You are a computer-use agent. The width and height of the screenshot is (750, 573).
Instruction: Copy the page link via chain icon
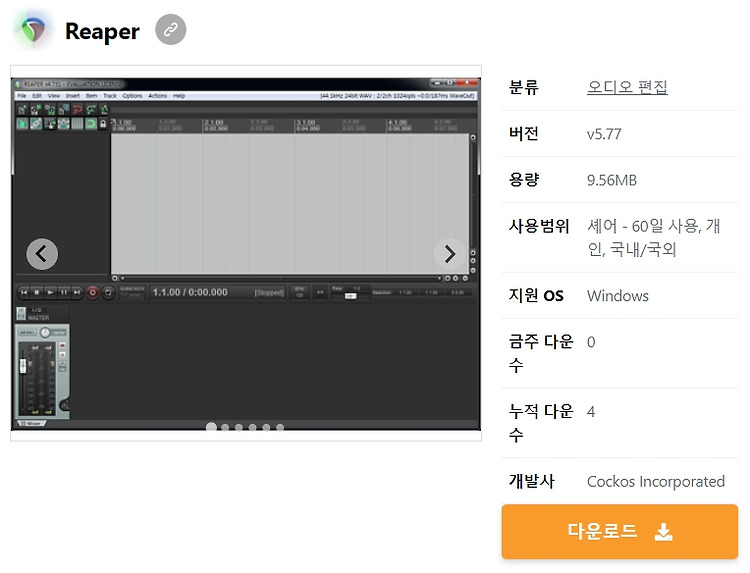tap(170, 30)
